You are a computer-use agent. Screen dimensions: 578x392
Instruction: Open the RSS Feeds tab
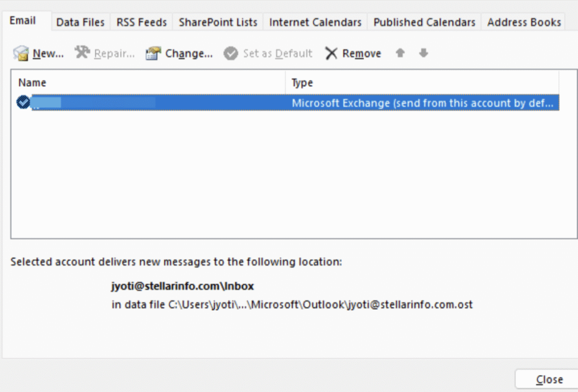click(142, 22)
